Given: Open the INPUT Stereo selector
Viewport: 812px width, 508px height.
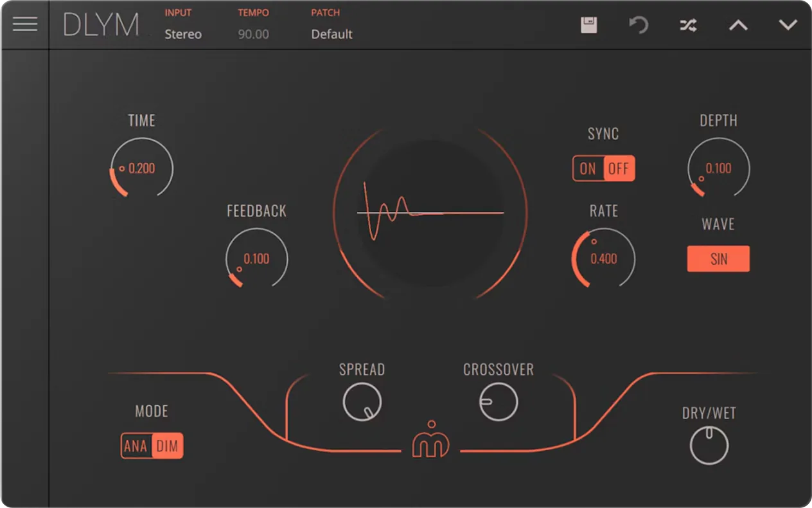Looking at the screenshot, I should coord(183,34).
